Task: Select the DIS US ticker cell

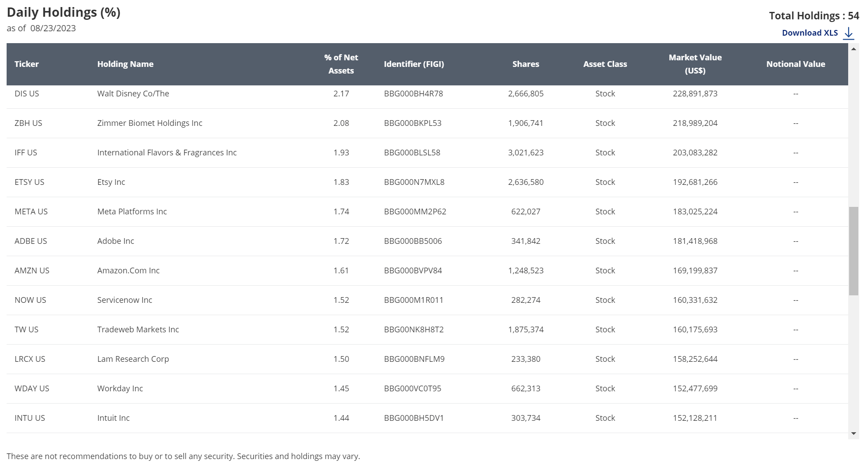Action: (x=27, y=94)
